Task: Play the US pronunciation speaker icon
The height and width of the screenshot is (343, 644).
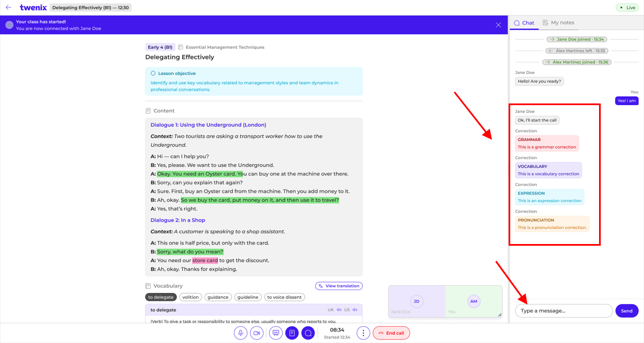Action: [x=355, y=310]
